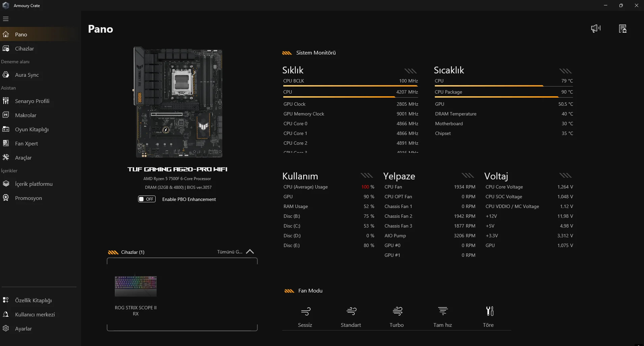Click the CPU Core Voltage label
The image size is (644, 346).
(504, 187)
